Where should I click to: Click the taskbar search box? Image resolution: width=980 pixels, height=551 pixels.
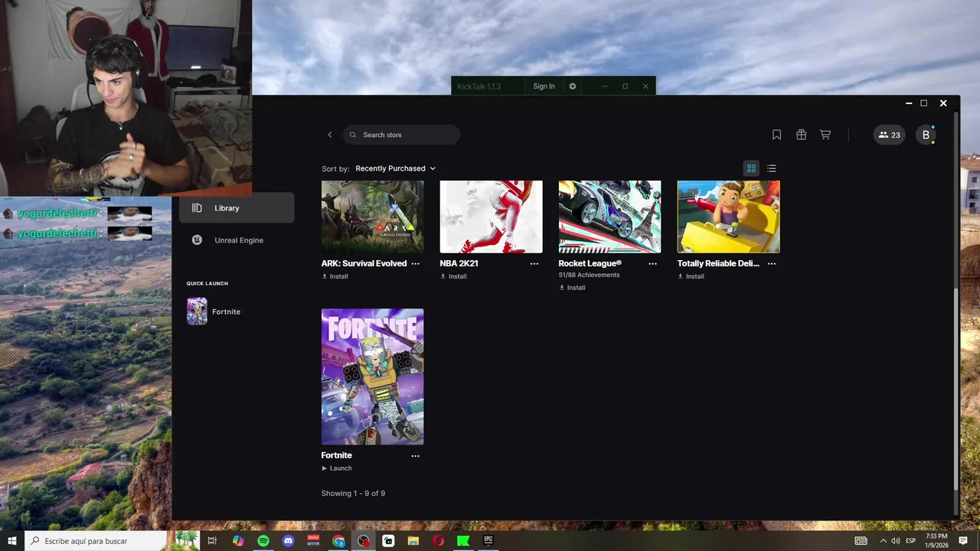[x=112, y=541]
